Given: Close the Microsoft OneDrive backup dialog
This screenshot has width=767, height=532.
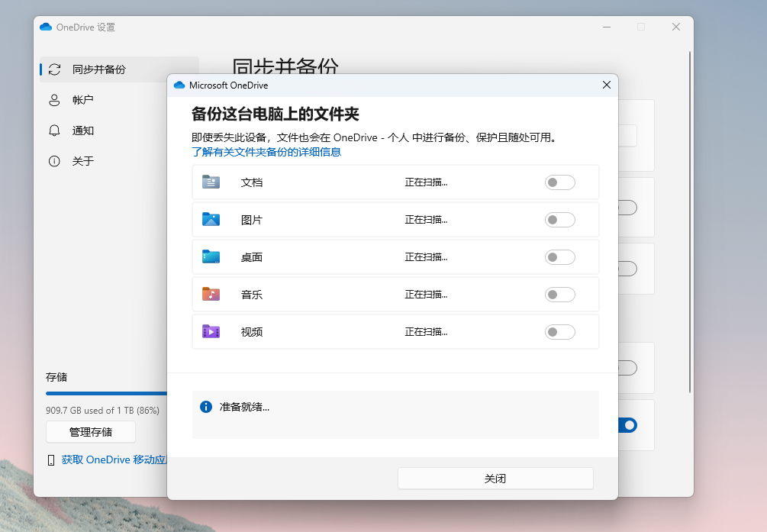Looking at the screenshot, I should [x=607, y=85].
